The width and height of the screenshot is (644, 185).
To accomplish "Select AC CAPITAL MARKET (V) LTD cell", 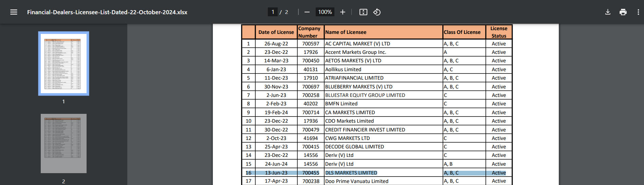I will point(383,44).
